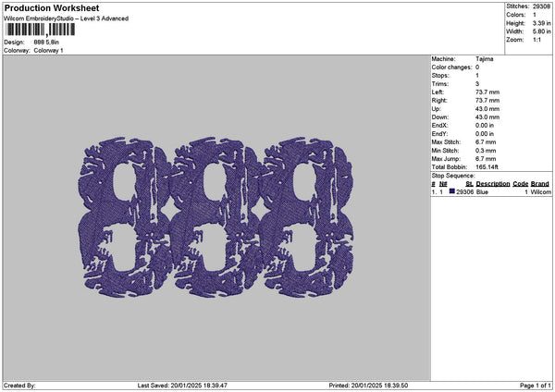Click the Created By field in footer
Viewport: 555px width, 392px height.
point(20,386)
